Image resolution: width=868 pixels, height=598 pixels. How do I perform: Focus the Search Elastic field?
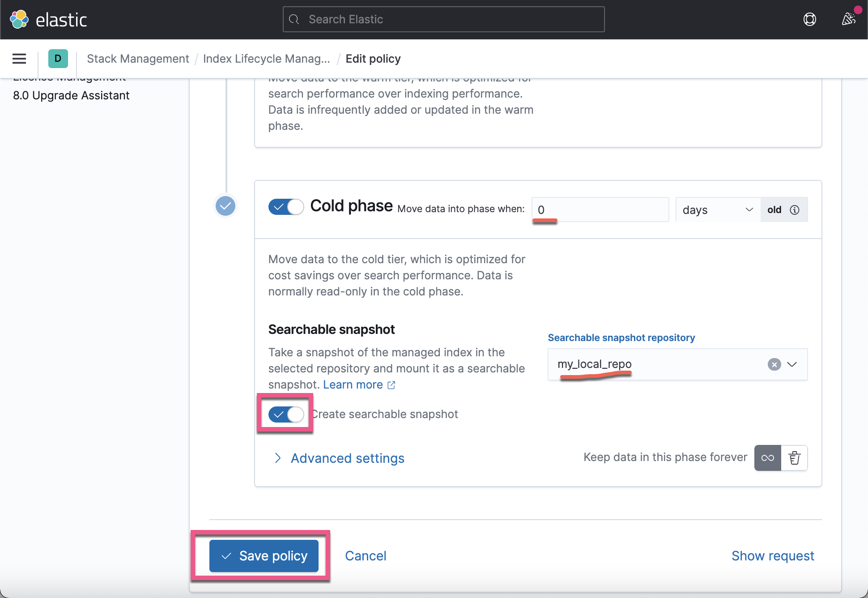click(443, 19)
